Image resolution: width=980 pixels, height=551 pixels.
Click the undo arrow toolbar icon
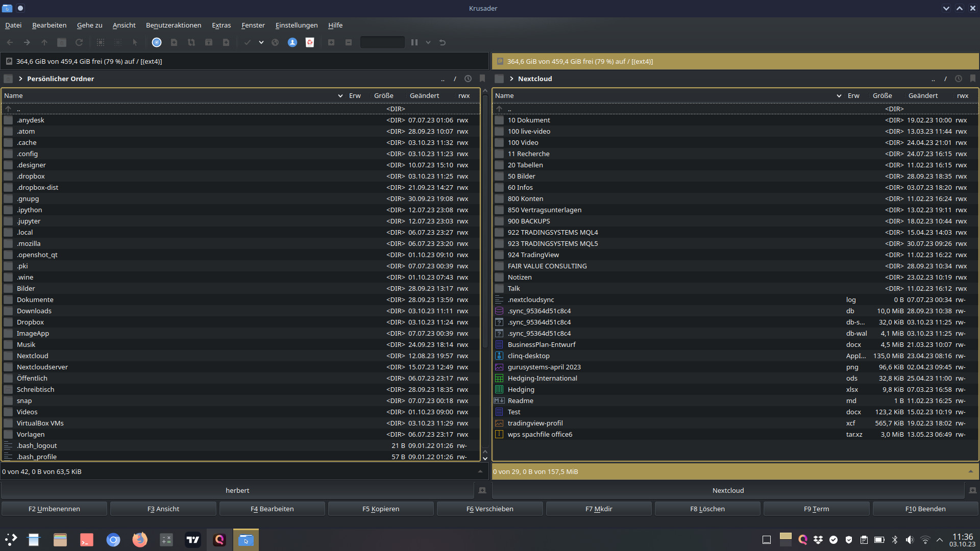click(443, 42)
